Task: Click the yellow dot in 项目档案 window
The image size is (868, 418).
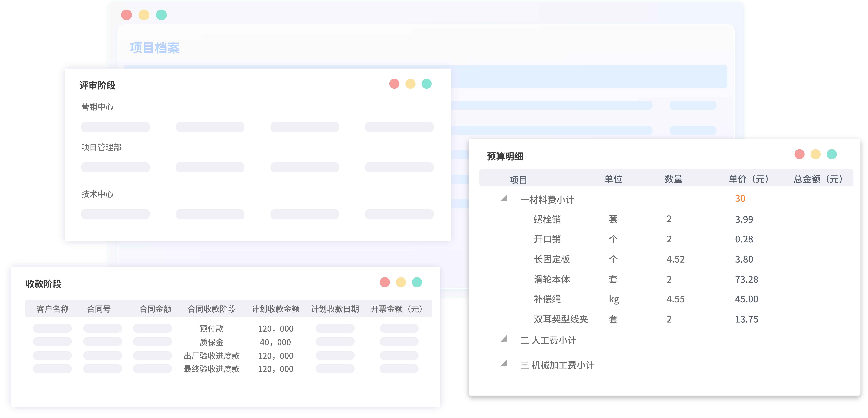Action: click(144, 15)
